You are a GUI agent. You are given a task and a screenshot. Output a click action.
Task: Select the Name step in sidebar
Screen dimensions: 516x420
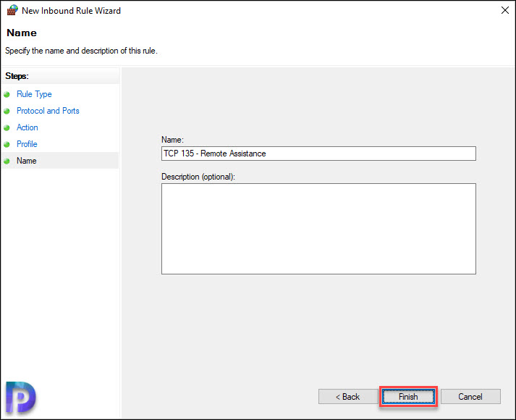coord(27,161)
